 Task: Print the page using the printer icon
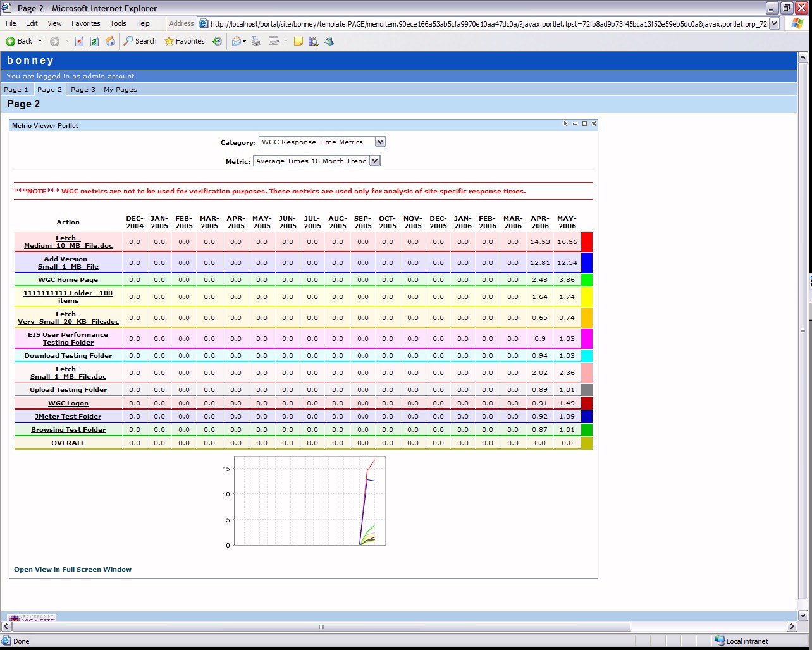coord(256,41)
